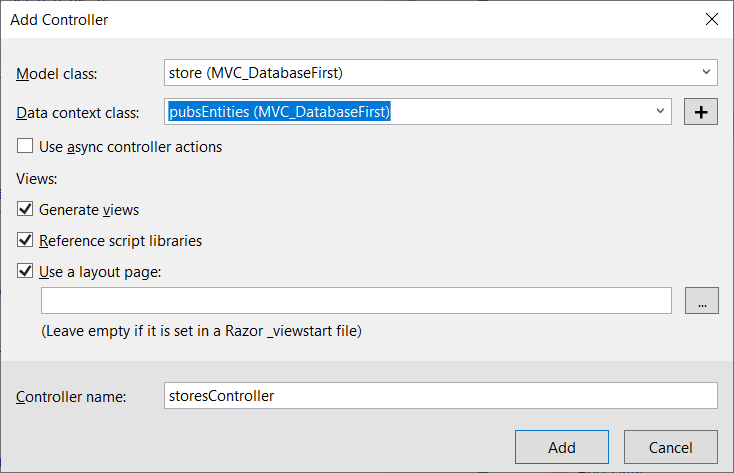The image size is (734, 473).
Task: Click the plus icon to add data context
Action: [x=700, y=112]
